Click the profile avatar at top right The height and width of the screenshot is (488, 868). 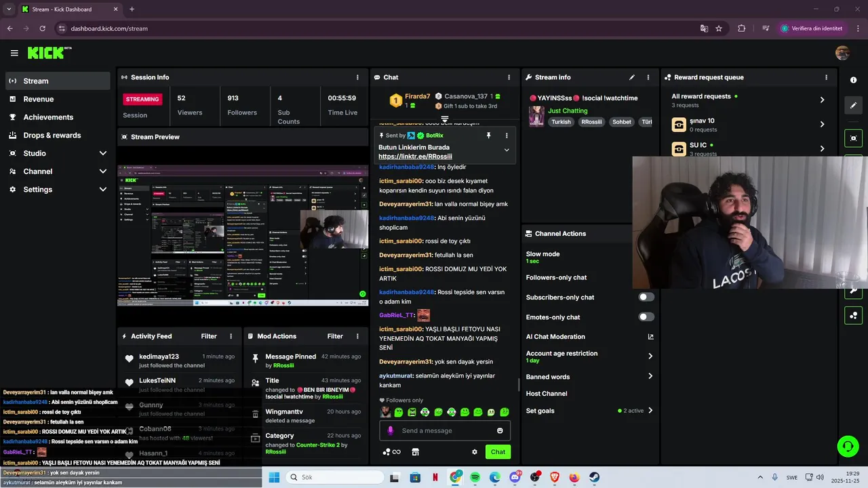coord(842,53)
